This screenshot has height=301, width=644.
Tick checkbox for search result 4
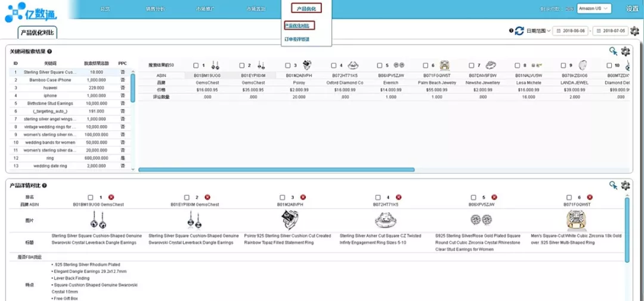[x=334, y=66]
